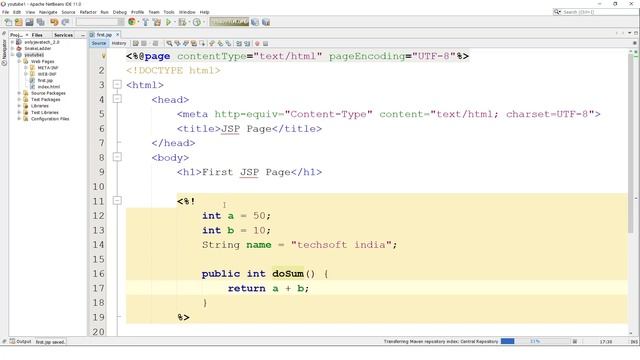The image size is (640, 360).
Task: Click the Shift Line Left icon
Action: [239, 43]
